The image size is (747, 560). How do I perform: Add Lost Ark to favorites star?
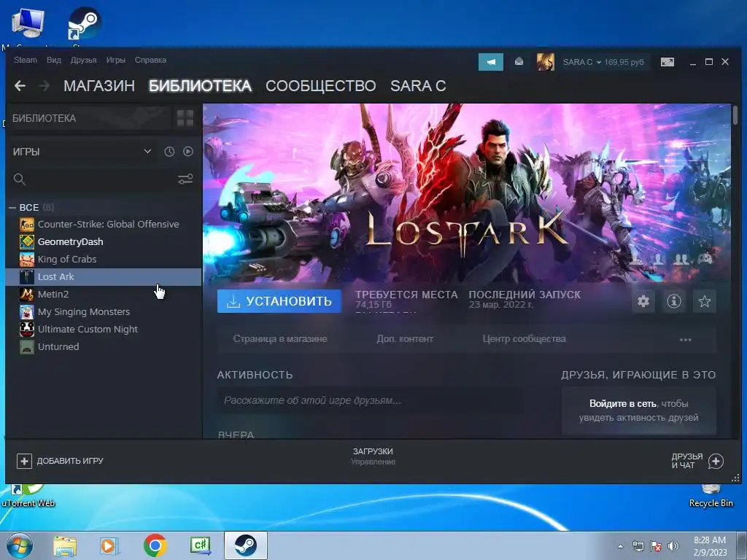coord(704,301)
